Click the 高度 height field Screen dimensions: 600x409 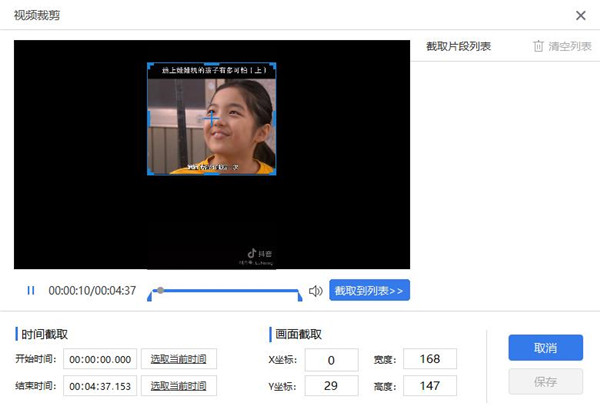coord(430,386)
